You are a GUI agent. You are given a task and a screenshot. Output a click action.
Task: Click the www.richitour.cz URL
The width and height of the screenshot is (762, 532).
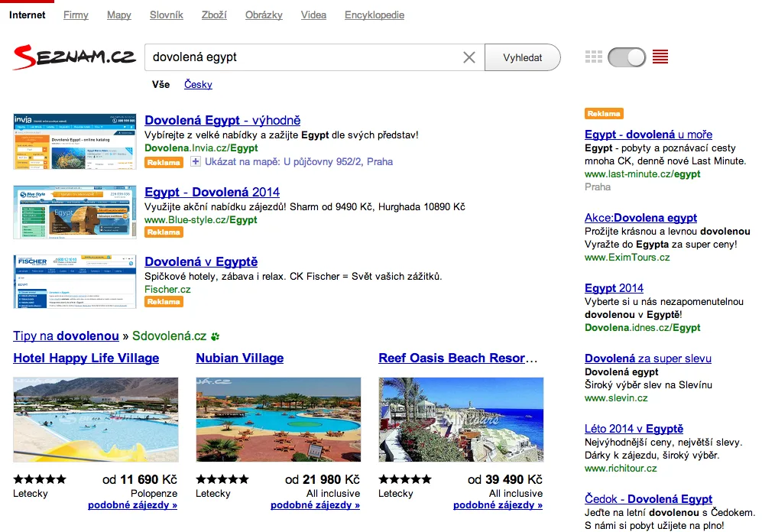click(621, 469)
